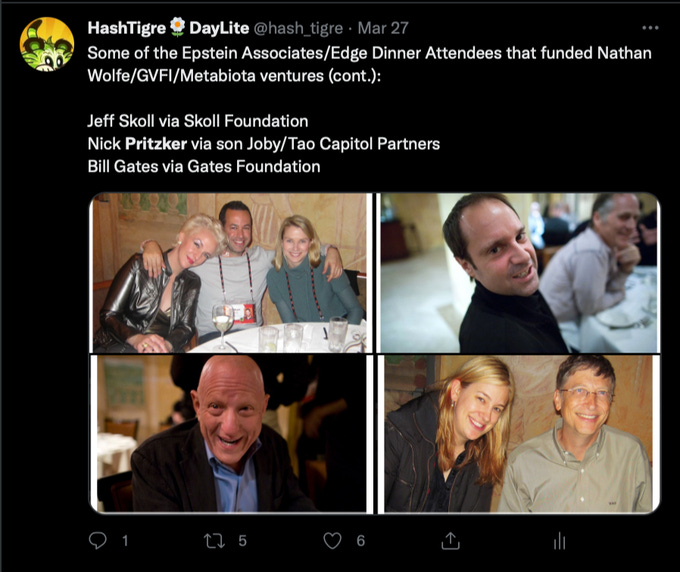Click the tweet text mentioning Skoll Foundation
Screen dimensions: 680x572
198,121
